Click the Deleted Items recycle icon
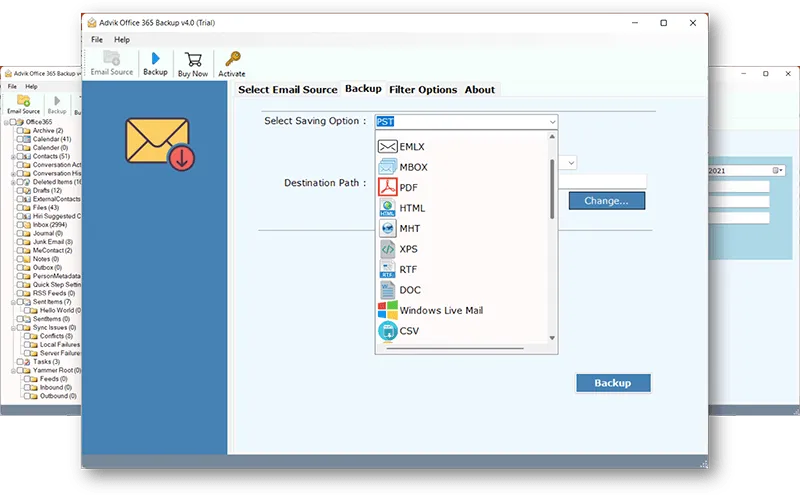The image size is (800, 495). [x=28, y=182]
